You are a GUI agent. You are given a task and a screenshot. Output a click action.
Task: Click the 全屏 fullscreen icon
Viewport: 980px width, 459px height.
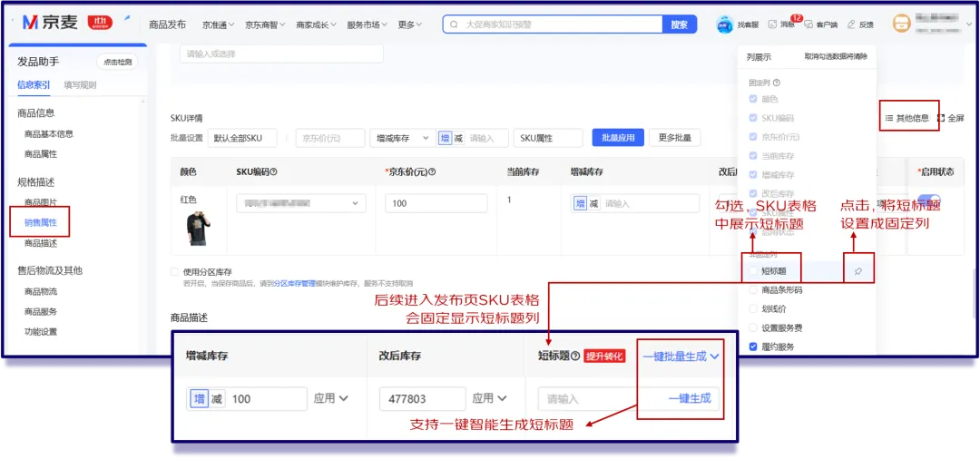(x=941, y=117)
